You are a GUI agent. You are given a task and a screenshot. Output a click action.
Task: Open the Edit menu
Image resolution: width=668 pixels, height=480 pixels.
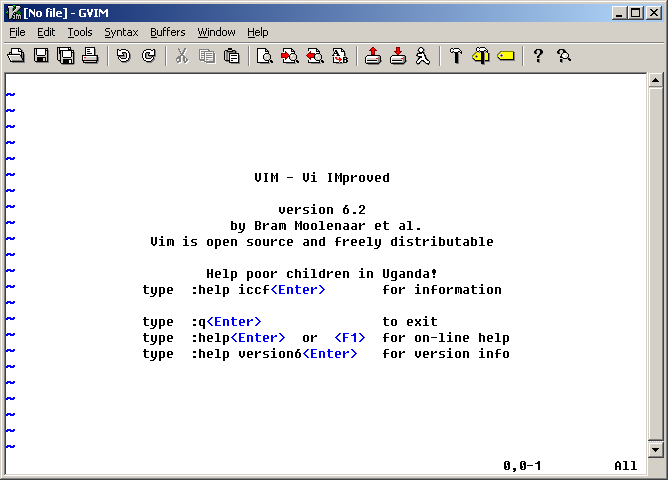coord(46,32)
